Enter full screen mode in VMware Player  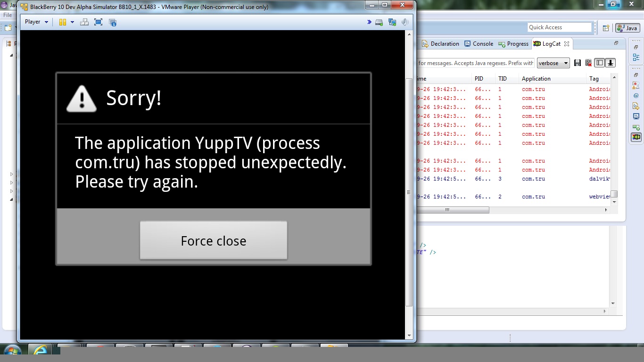point(98,22)
